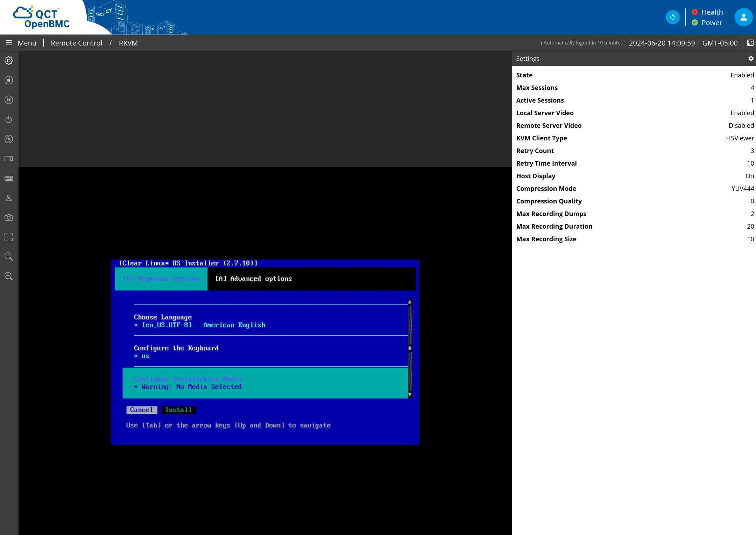
Task: Click the Settings panel title
Action: click(x=528, y=58)
